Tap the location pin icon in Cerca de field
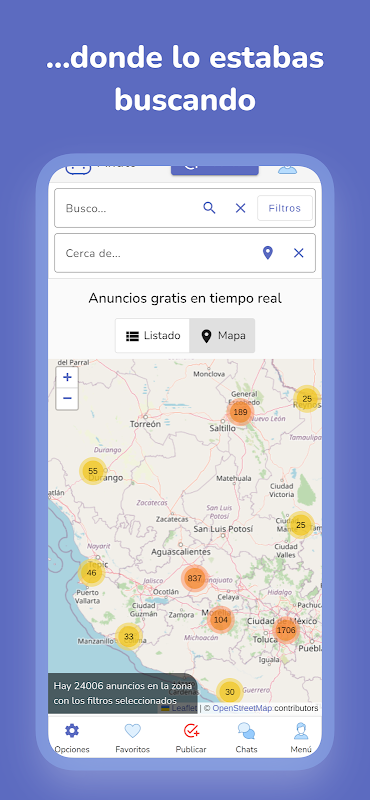Image resolution: width=370 pixels, height=800 pixels. pos(268,253)
